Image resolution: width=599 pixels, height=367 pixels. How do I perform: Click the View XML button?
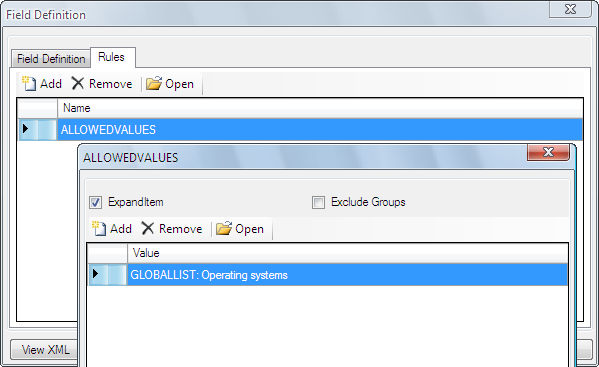[x=44, y=349]
